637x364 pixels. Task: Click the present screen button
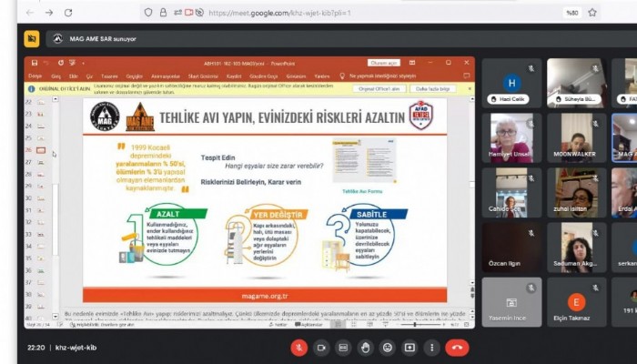point(409,348)
